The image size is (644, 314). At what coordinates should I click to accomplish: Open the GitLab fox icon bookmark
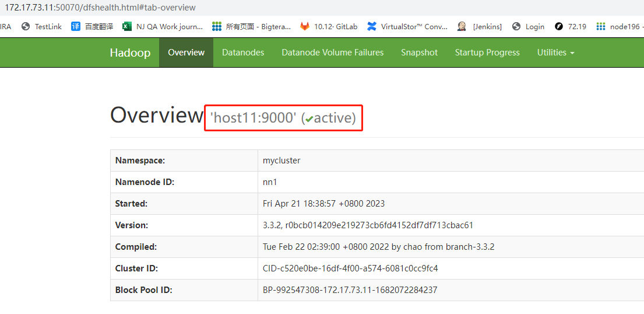[x=305, y=26]
